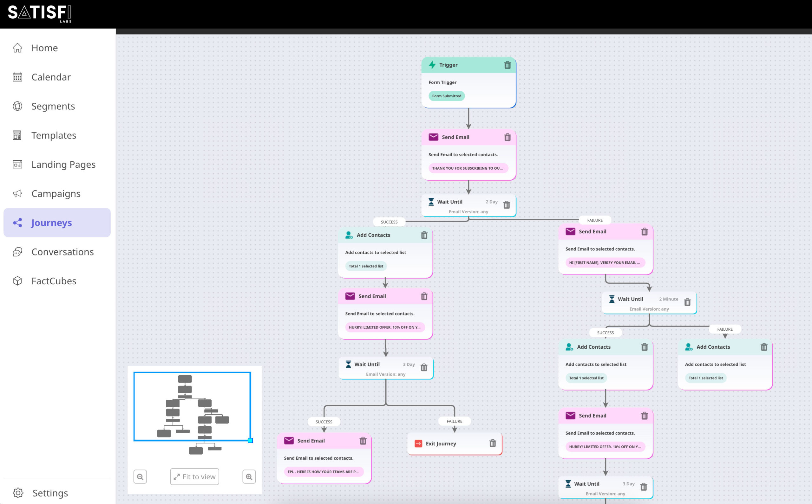This screenshot has height=504, width=812.
Task: Delete the 3 Day Wait Until node cut off at the bottom
Action: point(644,487)
